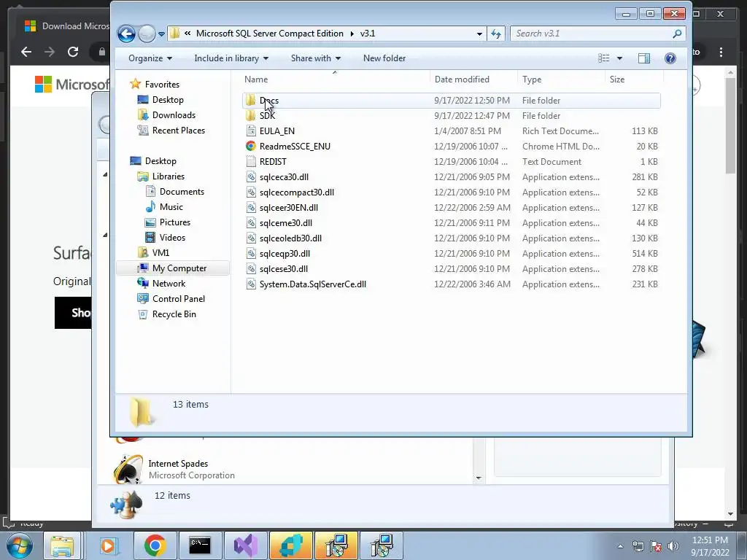Open Libraries in the navigation pane

pos(169,176)
